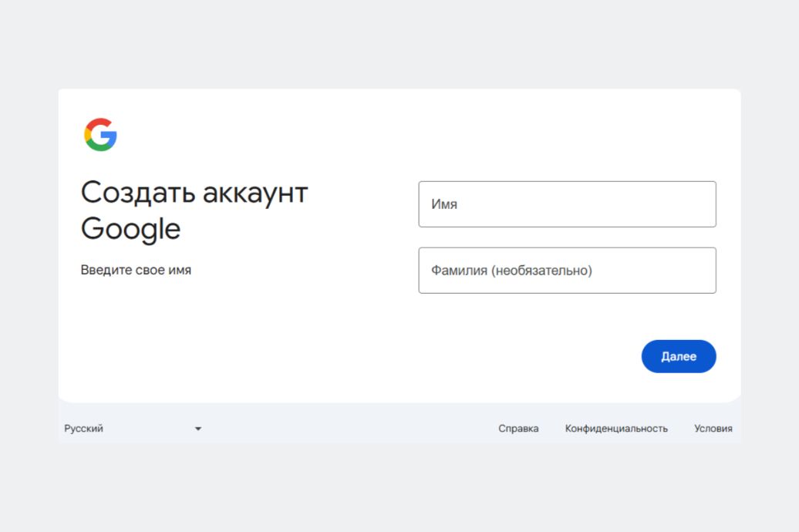
Task: Click the word Google in the heading
Action: [130, 229]
